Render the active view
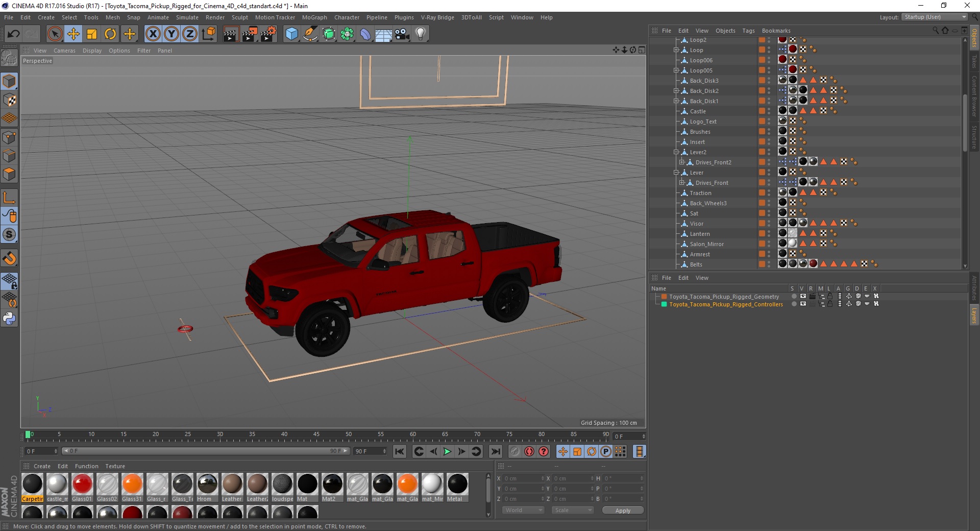The width and height of the screenshot is (980, 531). [x=231, y=34]
